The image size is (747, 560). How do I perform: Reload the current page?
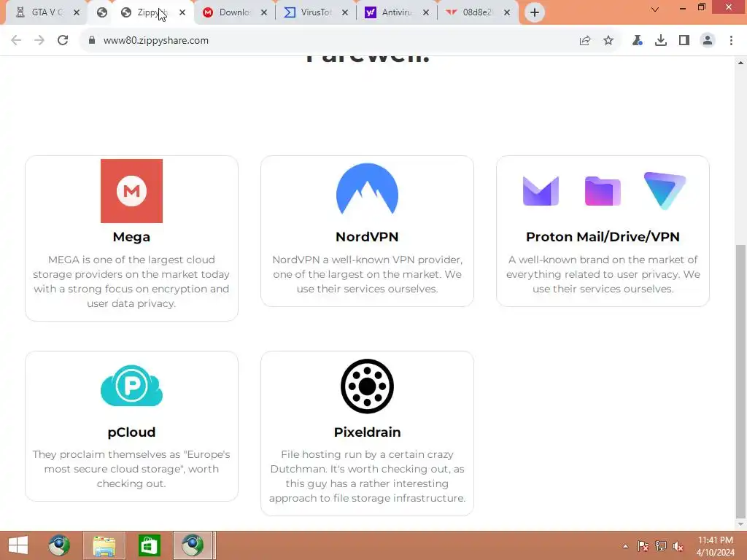[63, 41]
